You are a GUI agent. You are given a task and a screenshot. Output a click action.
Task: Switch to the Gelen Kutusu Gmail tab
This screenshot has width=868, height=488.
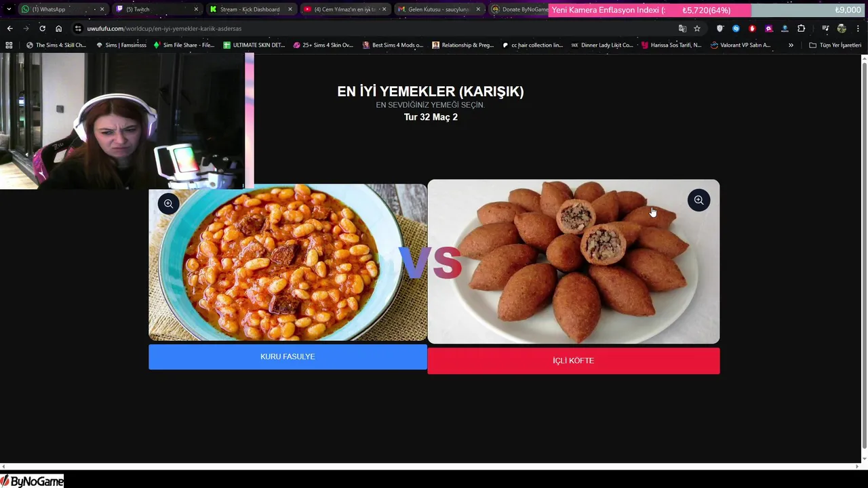[439, 9]
